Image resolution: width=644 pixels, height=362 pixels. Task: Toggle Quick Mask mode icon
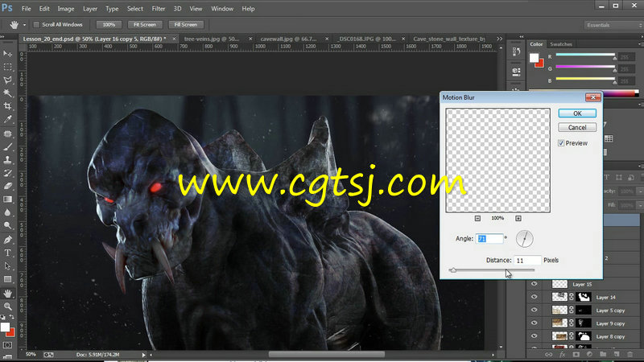pyautogui.click(x=7, y=345)
